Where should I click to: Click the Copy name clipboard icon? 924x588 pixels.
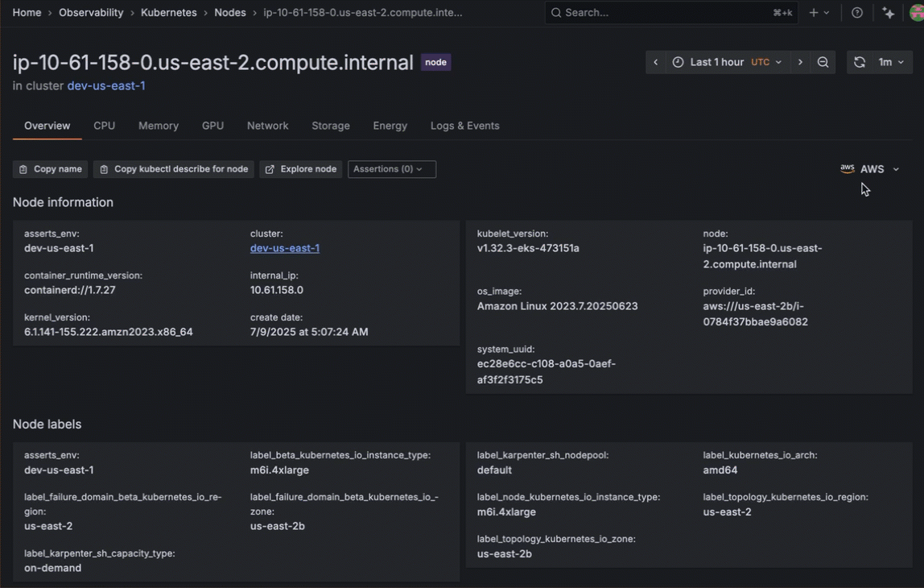click(x=23, y=169)
